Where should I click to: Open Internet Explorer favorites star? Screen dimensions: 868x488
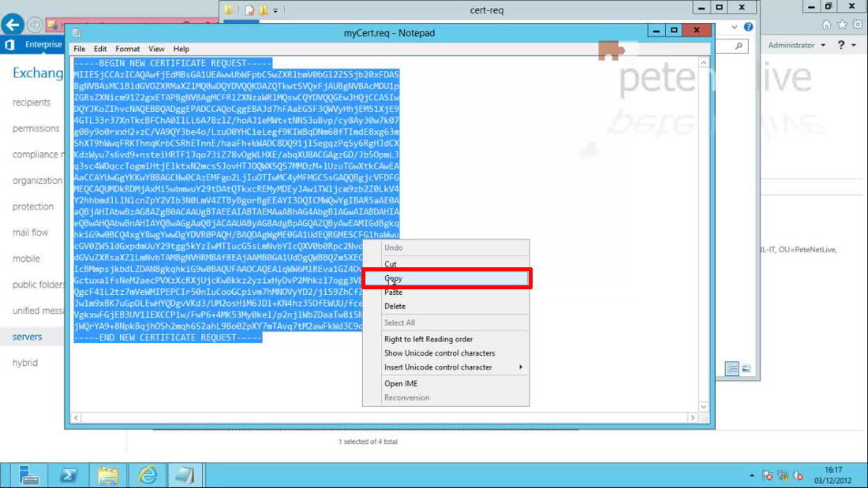point(842,25)
